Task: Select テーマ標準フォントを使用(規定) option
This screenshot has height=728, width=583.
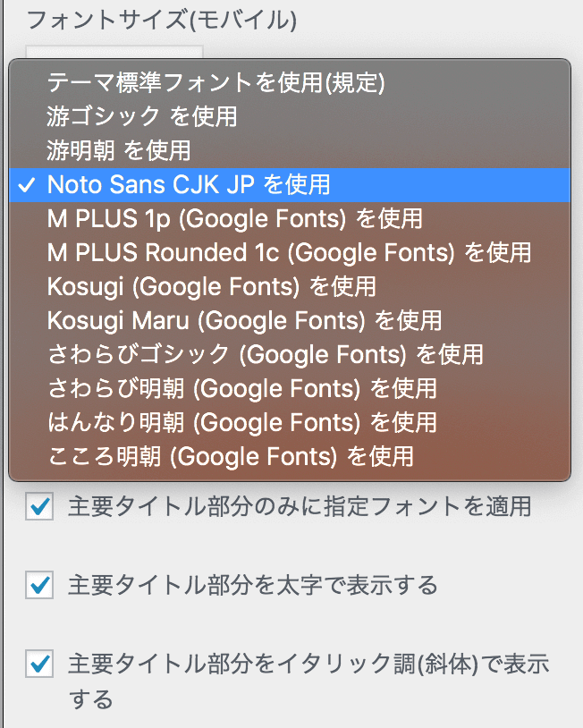Action: (215, 83)
